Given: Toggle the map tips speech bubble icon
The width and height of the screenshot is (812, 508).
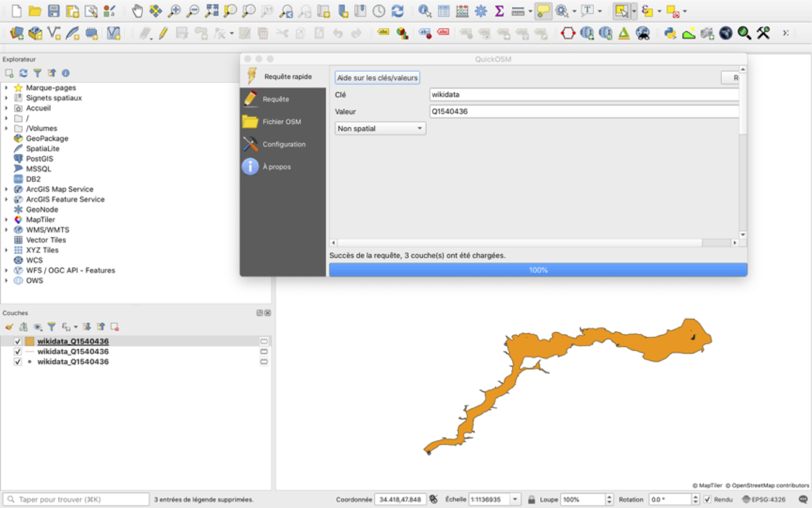Looking at the screenshot, I should coord(543,11).
